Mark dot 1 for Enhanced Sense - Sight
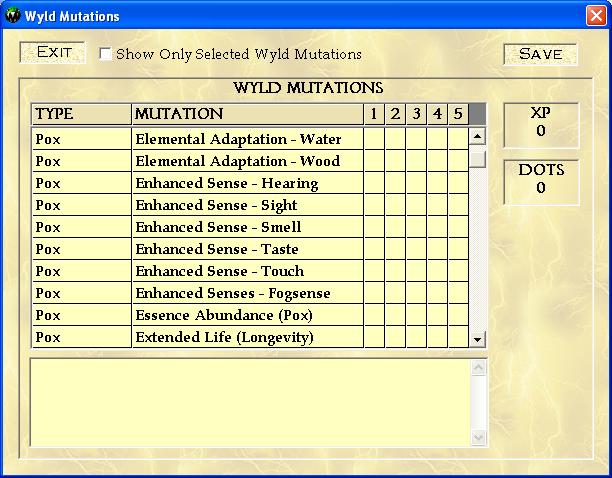This screenshot has height=478, width=612. (x=374, y=205)
